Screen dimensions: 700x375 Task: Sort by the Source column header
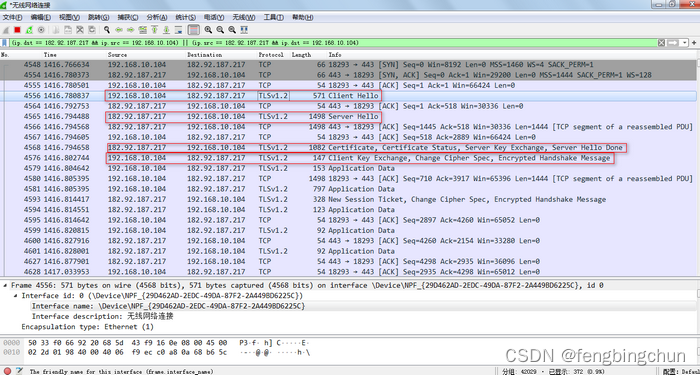pos(117,54)
